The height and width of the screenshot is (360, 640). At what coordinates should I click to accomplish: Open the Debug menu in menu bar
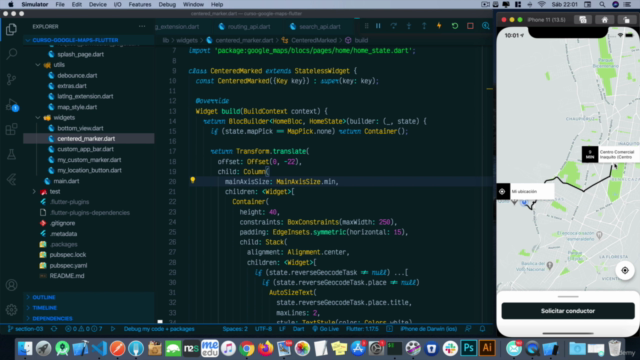(x=167, y=4)
